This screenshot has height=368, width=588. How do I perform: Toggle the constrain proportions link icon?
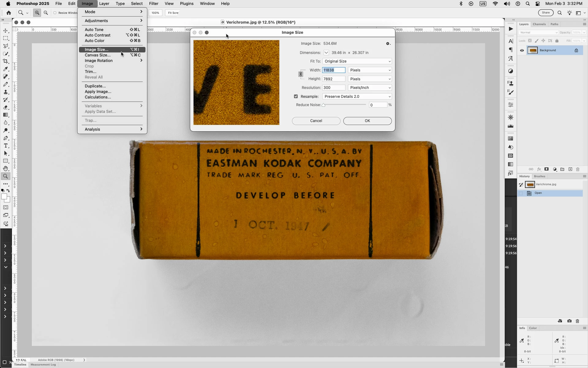pos(301,74)
